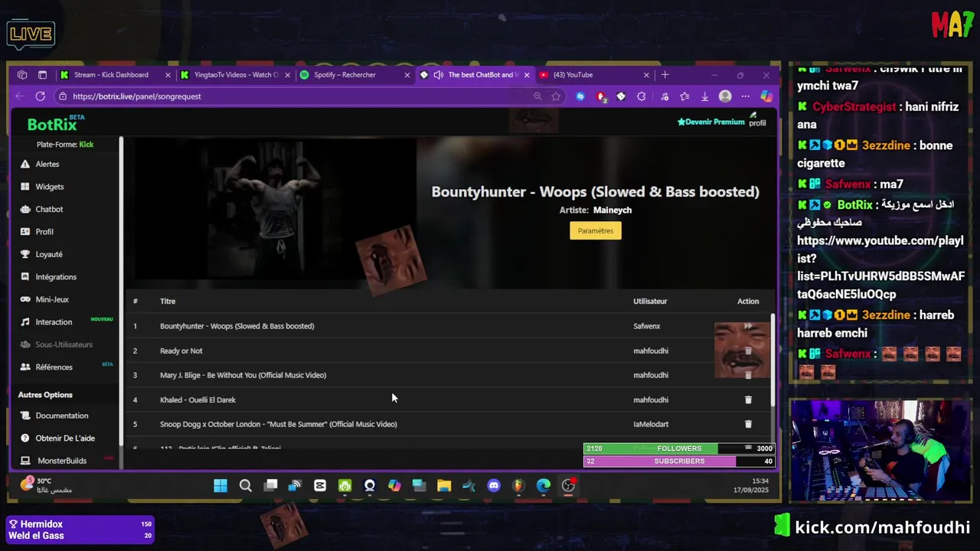The height and width of the screenshot is (551, 980).
Task: Open the YouTube playlist link in chat
Action: click(880, 267)
